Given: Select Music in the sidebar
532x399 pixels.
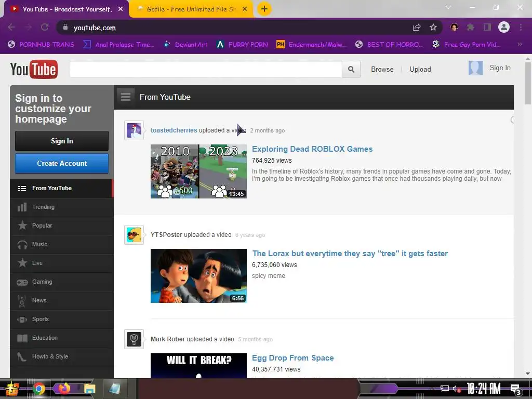Looking at the screenshot, I should 62,244.
